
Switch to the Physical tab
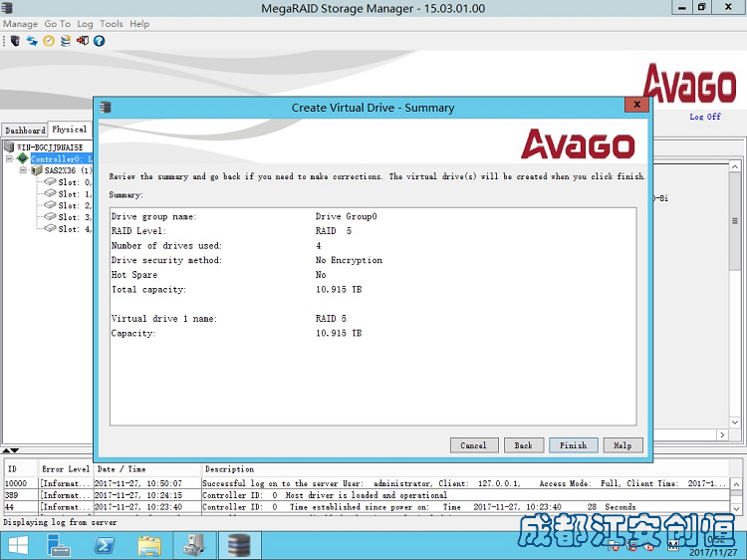tap(70, 130)
